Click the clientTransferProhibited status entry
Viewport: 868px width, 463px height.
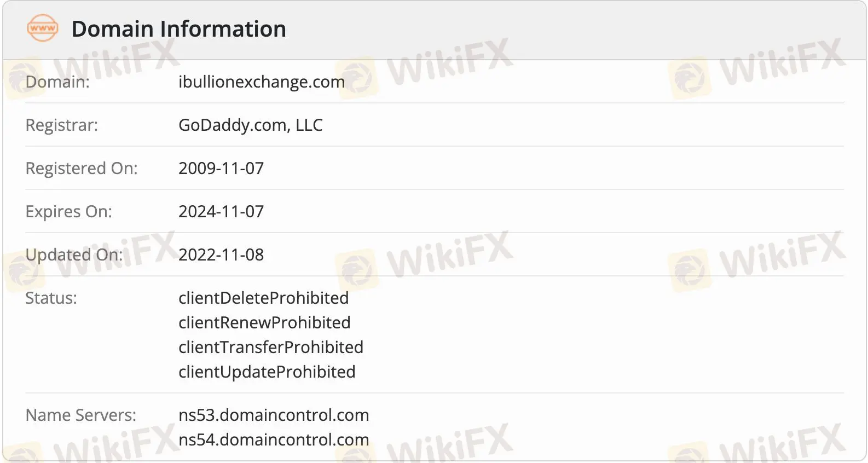[271, 348]
